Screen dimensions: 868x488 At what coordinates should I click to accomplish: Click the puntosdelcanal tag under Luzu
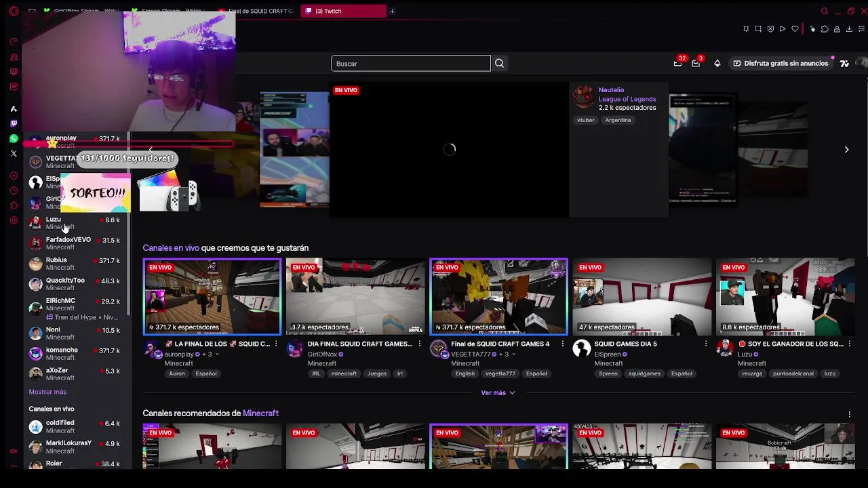click(793, 373)
